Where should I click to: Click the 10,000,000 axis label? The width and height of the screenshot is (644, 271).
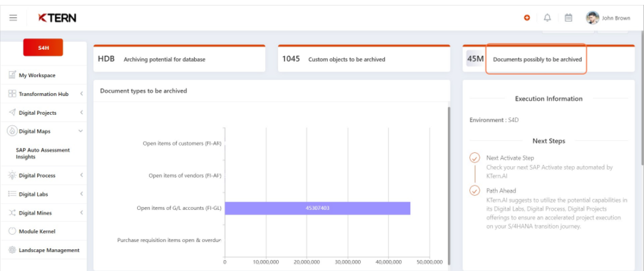pos(266,261)
